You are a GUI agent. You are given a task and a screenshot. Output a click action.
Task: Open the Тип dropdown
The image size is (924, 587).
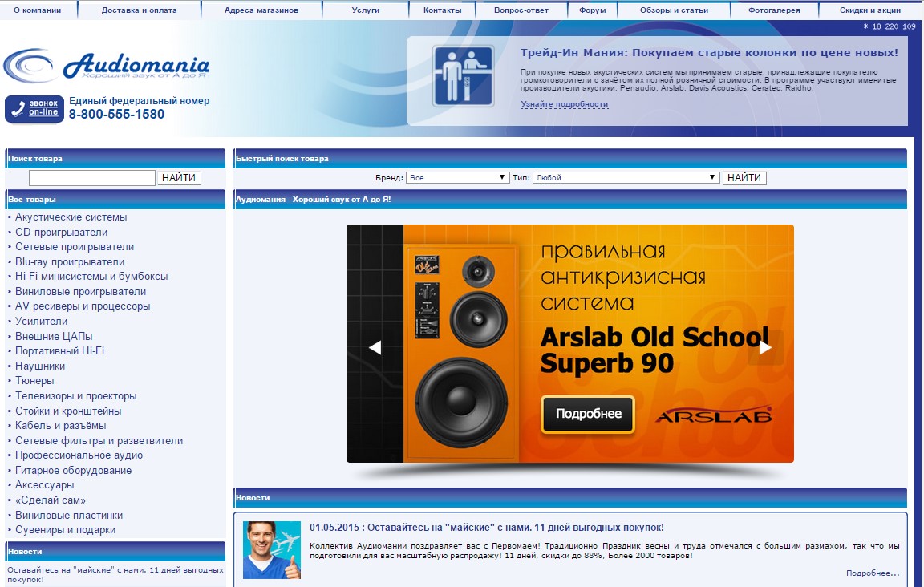point(626,177)
